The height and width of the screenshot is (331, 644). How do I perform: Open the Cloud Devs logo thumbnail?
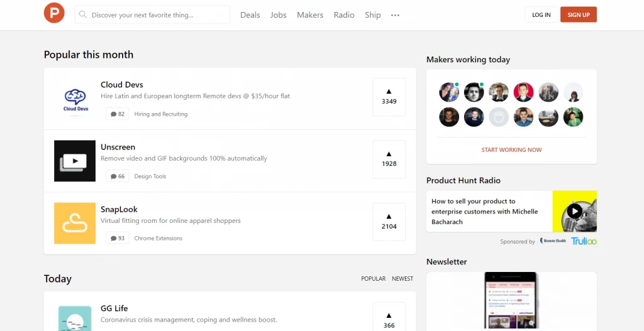75,99
